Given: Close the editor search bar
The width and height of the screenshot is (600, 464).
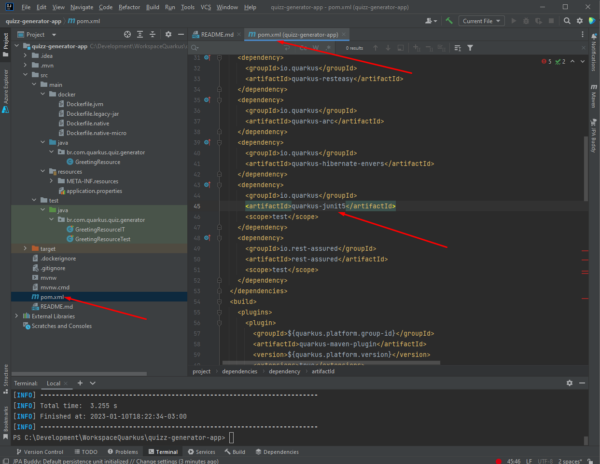Looking at the screenshot, I should [583, 48].
